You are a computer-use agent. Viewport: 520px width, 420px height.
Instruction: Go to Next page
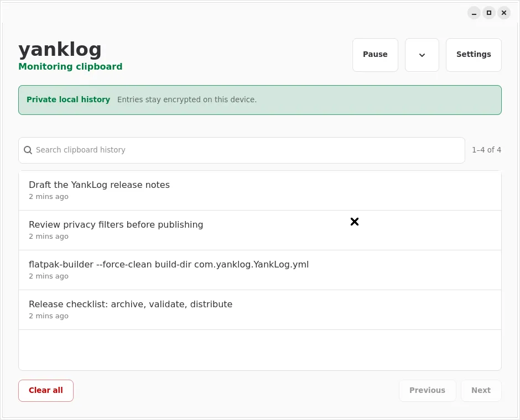tap(481, 391)
